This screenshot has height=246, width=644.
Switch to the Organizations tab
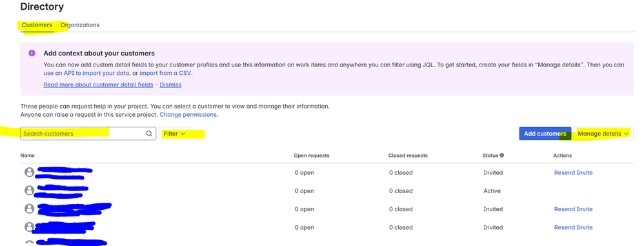click(80, 25)
